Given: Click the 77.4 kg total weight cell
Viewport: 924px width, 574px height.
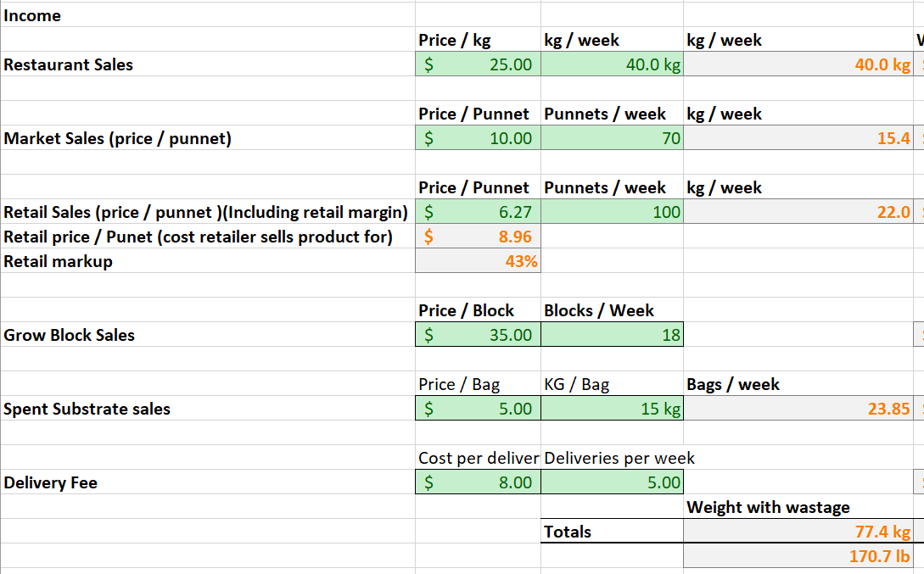Looking at the screenshot, I should click(x=798, y=532).
